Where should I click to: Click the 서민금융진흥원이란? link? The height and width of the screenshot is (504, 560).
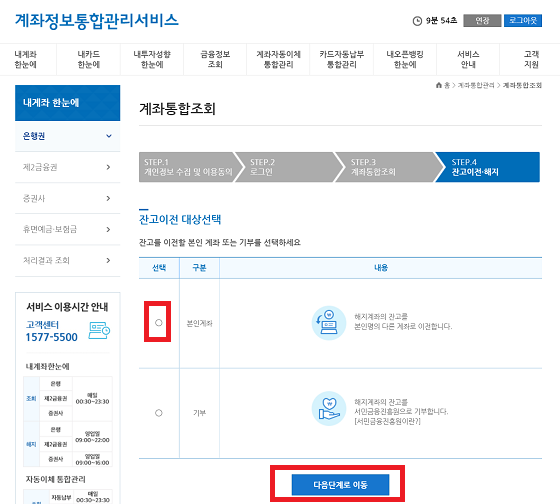click(388, 421)
